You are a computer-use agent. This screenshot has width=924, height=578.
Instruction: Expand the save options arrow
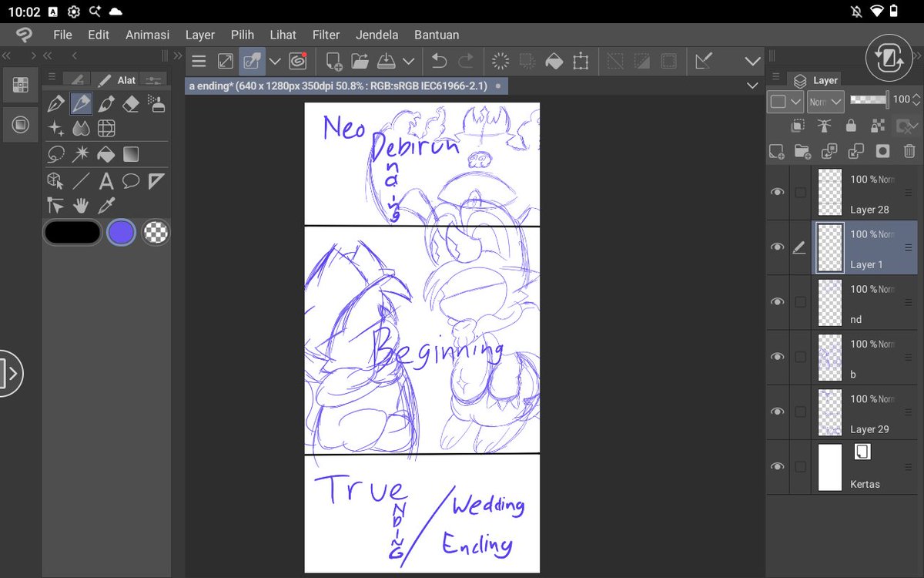click(409, 61)
